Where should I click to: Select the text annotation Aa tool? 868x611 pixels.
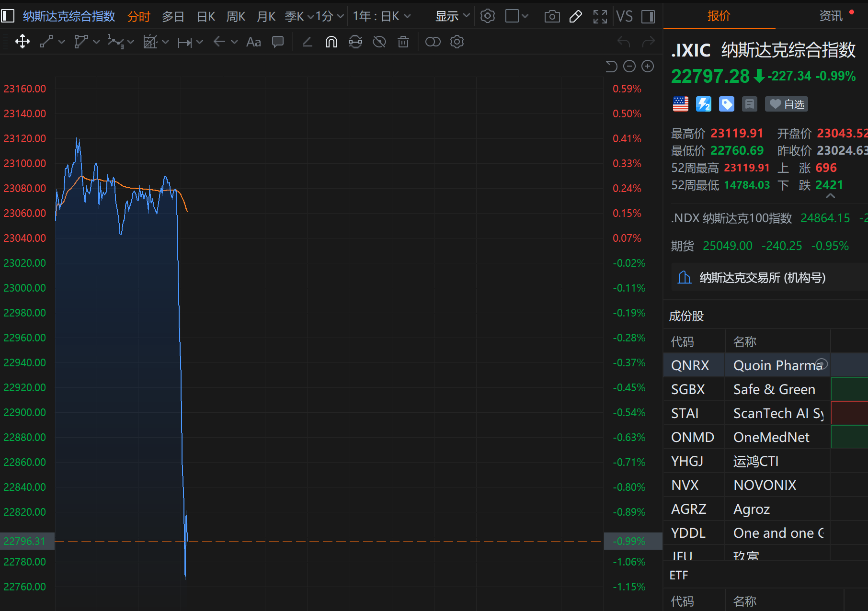(253, 42)
